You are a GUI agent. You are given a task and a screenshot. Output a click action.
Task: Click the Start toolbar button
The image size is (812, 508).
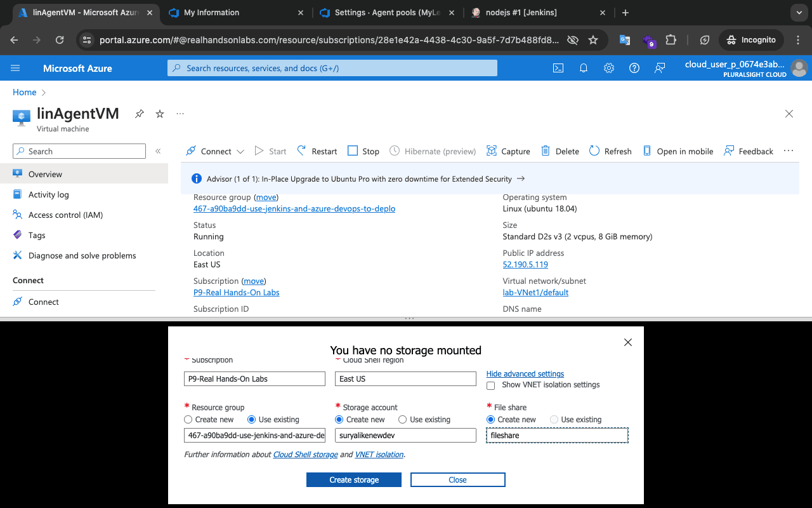pos(270,151)
